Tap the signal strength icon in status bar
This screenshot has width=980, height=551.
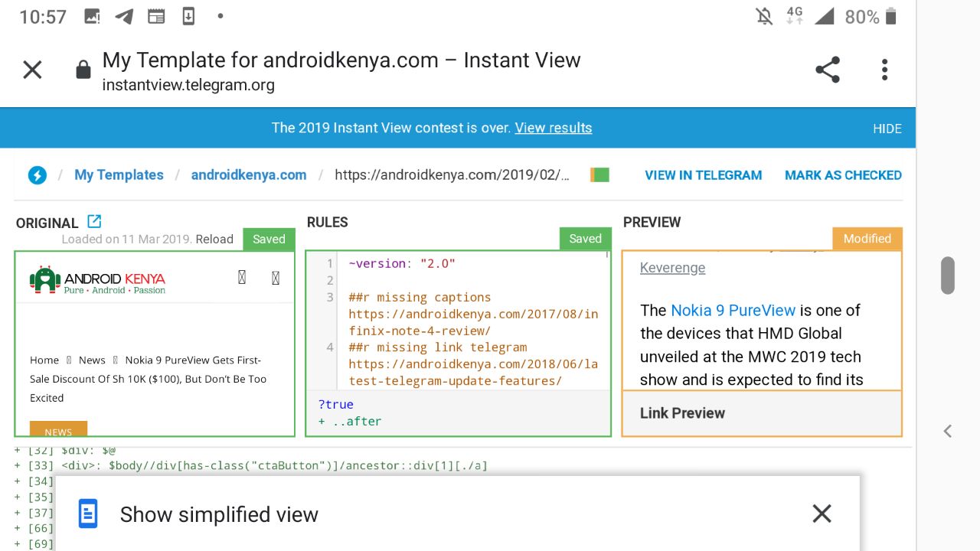point(825,16)
